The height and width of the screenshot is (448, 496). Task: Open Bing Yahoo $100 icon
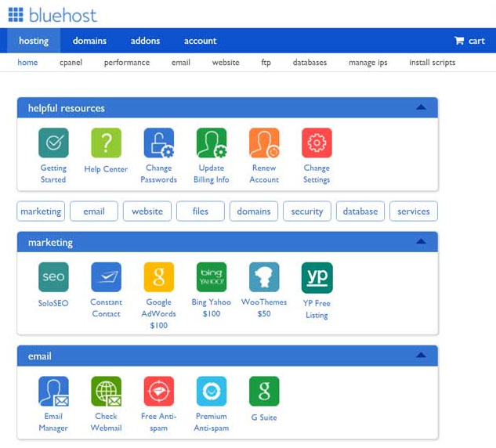(212, 277)
